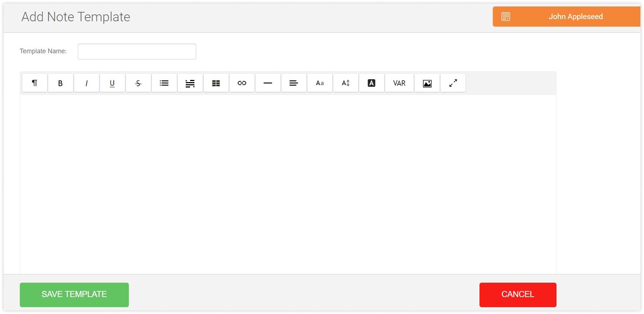Open text alignment options
This screenshot has height=314, width=644.
[294, 83]
